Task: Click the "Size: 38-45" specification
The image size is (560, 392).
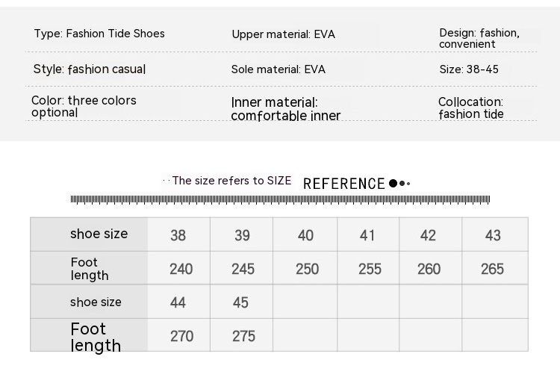Action: pos(469,69)
